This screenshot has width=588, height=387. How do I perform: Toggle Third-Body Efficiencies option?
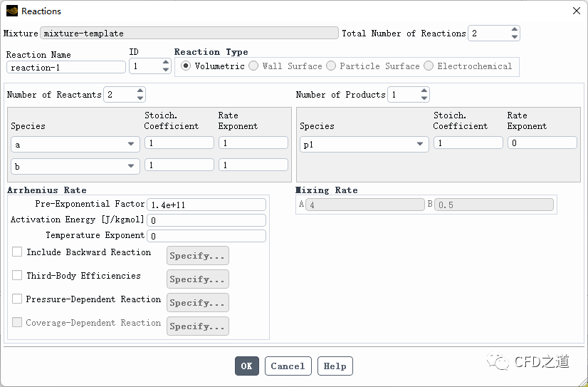tap(17, 276)
